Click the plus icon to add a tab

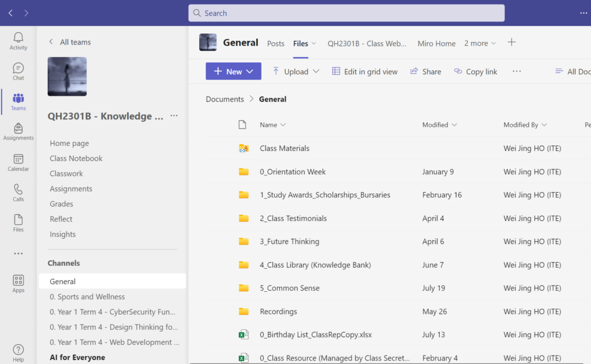click(511, 43)
